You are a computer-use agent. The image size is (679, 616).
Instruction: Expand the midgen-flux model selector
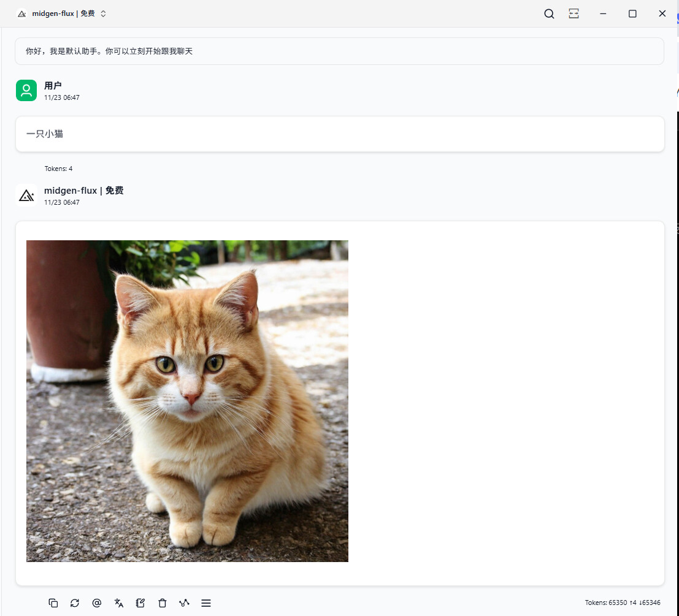point(103,13)
